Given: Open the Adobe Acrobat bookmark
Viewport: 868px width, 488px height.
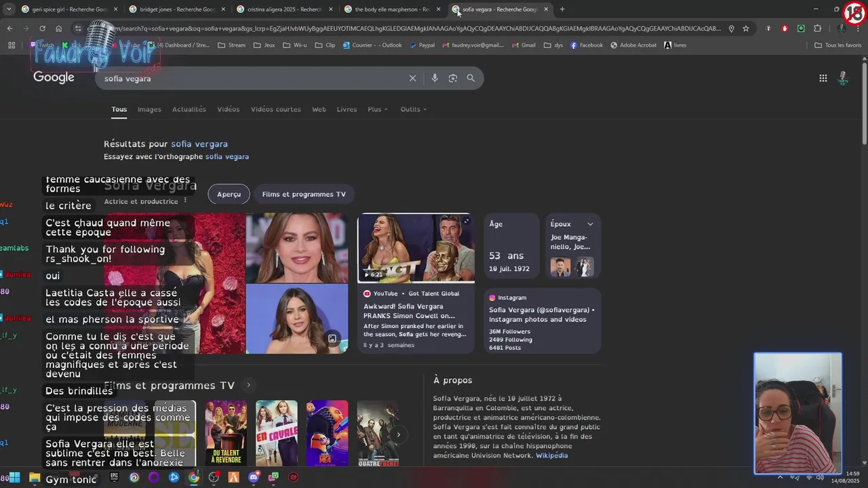Looking at the screenshot, I should pyautogui.click(x=633, y=45).
